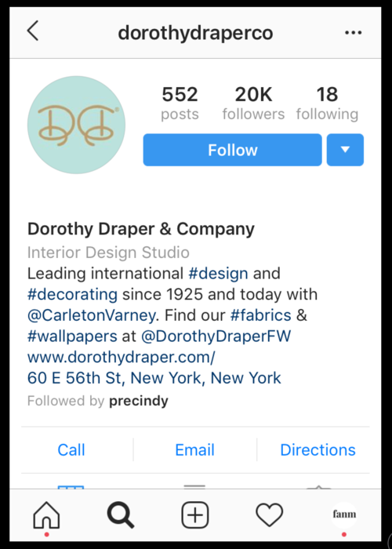Viewport: 392px width, 549px height.
Task: Open Directions to the studio
Action: point(318,450)
